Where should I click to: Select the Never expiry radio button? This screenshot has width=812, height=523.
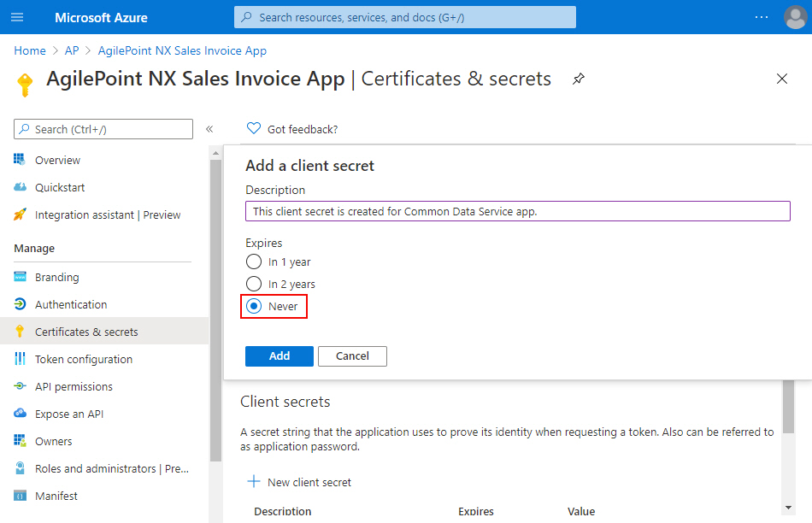(254, 306)
